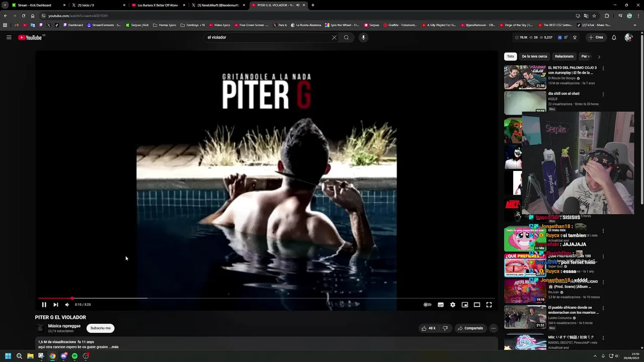
Task: Open options for 'EL RETO DEL PALOMO COJO 3'
Action: (603, 68)
